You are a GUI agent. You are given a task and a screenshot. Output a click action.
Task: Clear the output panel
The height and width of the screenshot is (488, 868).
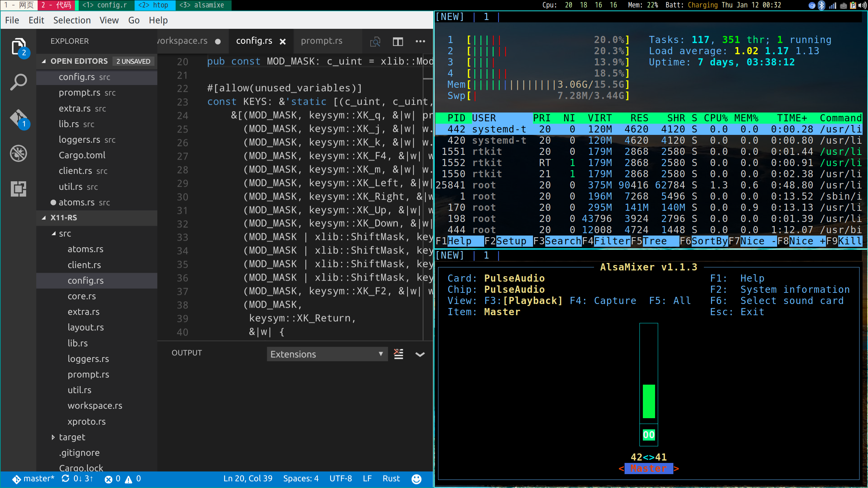pos(398,354)
